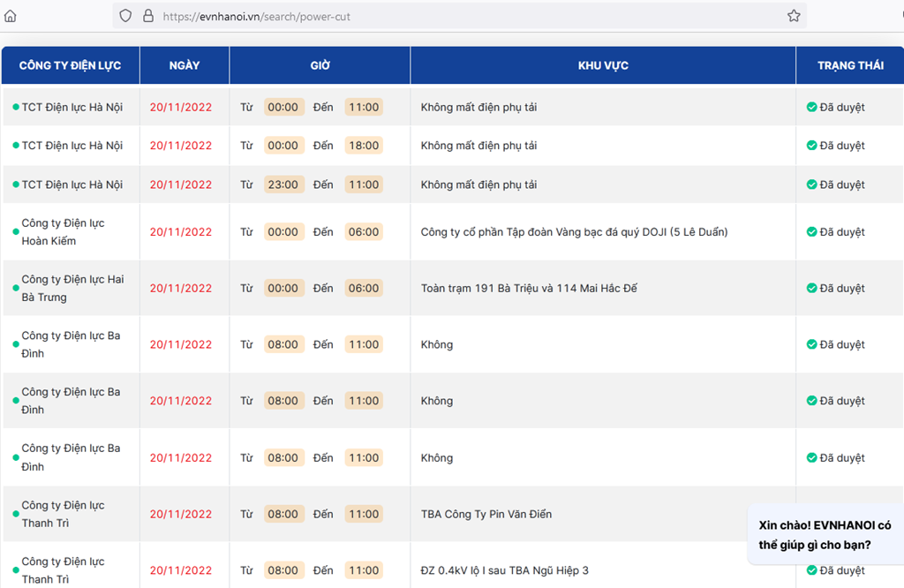
Task: Click the 20/11/2022 date in the Hoàn Kiếm row
Action: pyautogui.click(x=181, y=231)
